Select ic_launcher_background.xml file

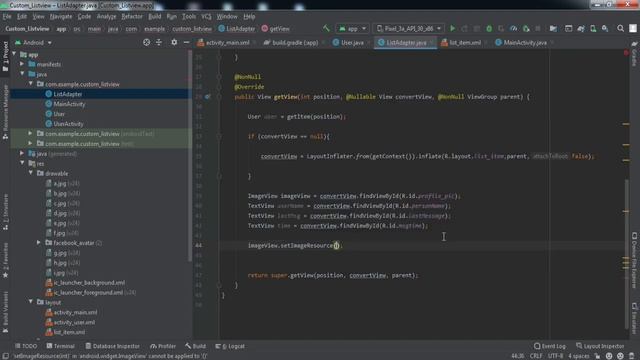[89, 282]
